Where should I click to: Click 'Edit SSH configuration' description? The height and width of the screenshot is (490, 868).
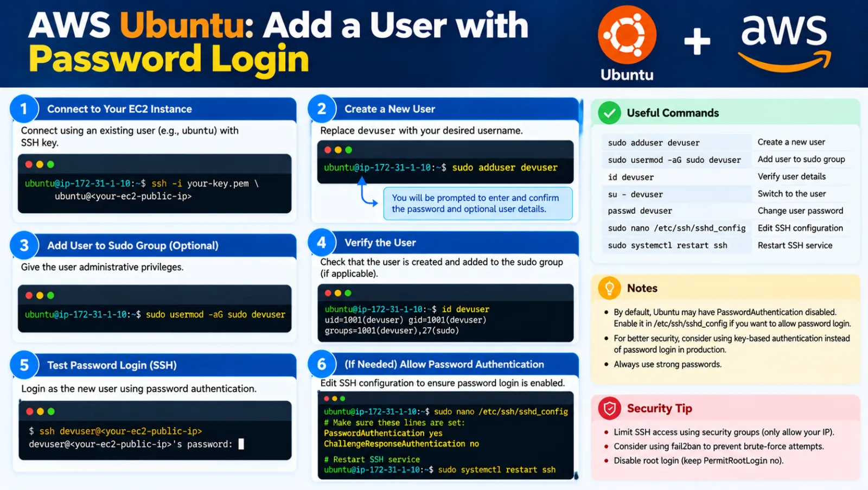pos(800,228)
